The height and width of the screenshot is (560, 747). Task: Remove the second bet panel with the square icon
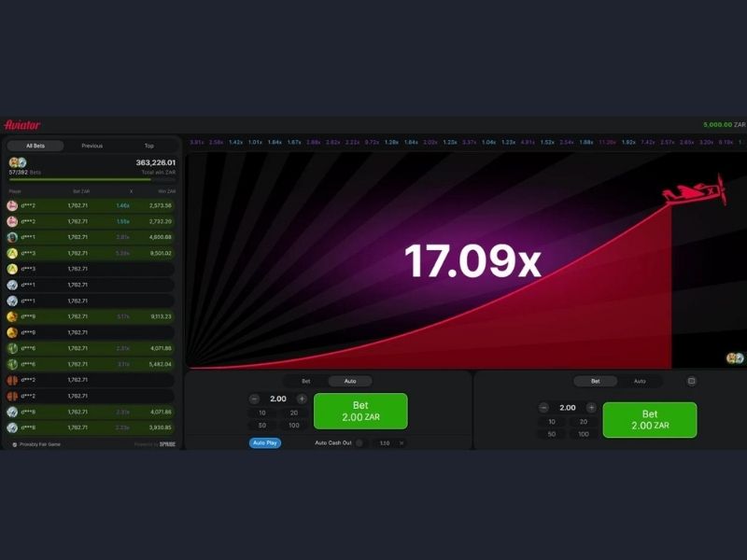point(691,381)
